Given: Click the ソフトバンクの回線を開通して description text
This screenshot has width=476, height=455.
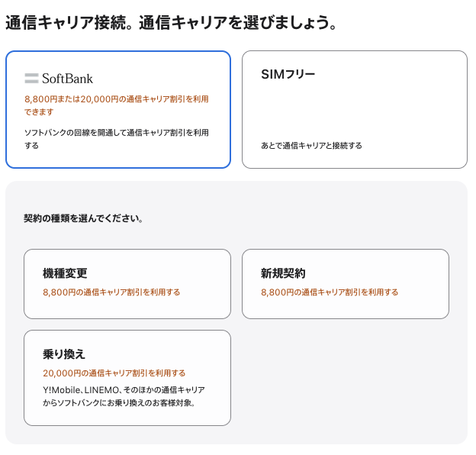Looking at the screenshot, I should pos(117,139).
